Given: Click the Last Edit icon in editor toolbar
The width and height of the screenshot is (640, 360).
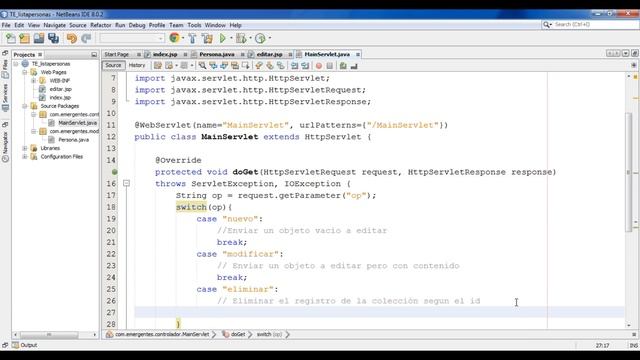Looking at the screenshot, I should (158, 66).
